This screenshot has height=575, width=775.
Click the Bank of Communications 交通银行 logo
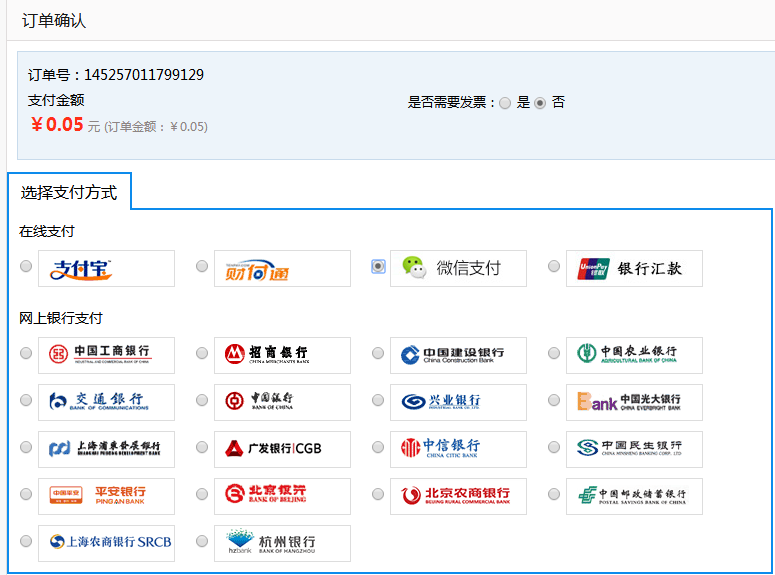[106, 402]
